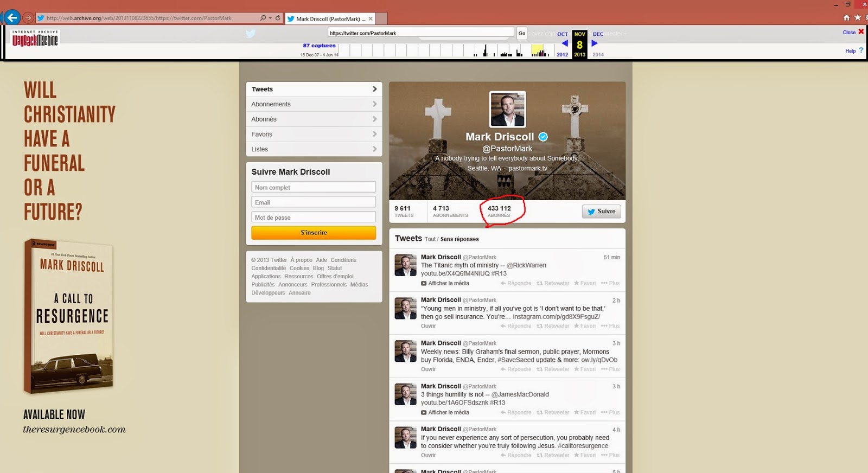
Task: Open @RickWarren mention link
Action: (526, 265)
